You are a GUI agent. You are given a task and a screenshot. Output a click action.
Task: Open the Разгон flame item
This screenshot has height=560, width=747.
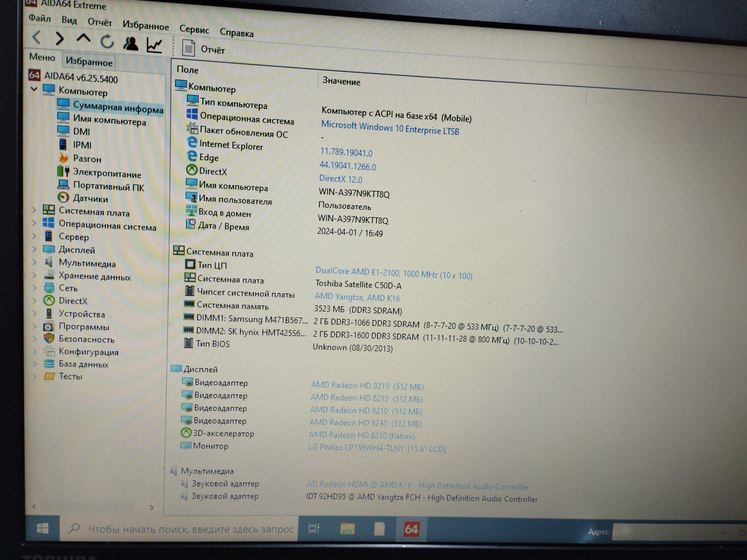87,159
